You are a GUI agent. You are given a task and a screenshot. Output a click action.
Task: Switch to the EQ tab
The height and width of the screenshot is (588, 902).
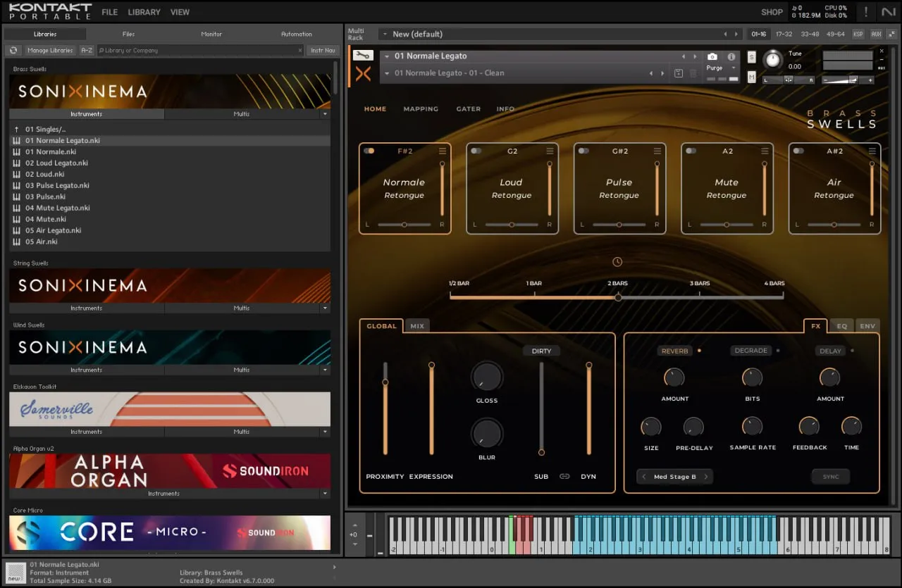841,326
